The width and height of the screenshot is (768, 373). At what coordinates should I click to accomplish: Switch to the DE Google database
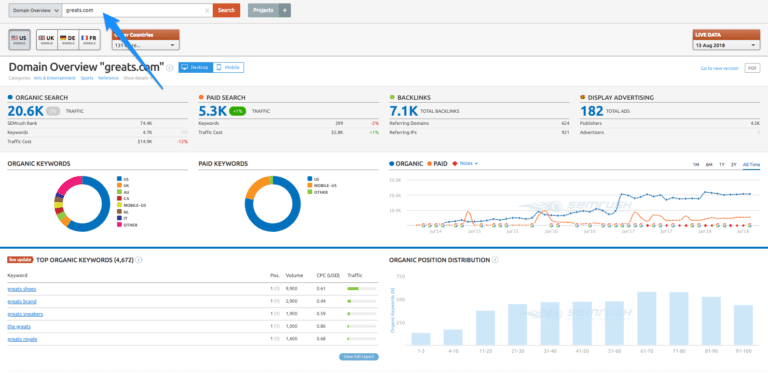68,40
